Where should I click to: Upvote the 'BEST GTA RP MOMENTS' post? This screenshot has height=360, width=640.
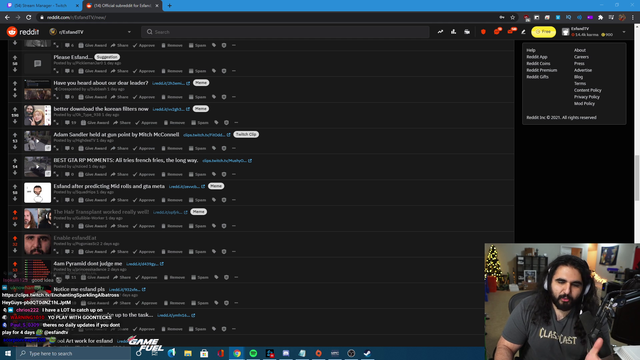[15, 161]
